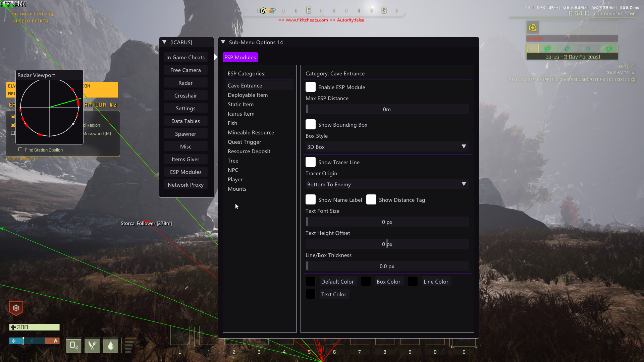Adjust the Max ESP Distance slider

[387, 109]
